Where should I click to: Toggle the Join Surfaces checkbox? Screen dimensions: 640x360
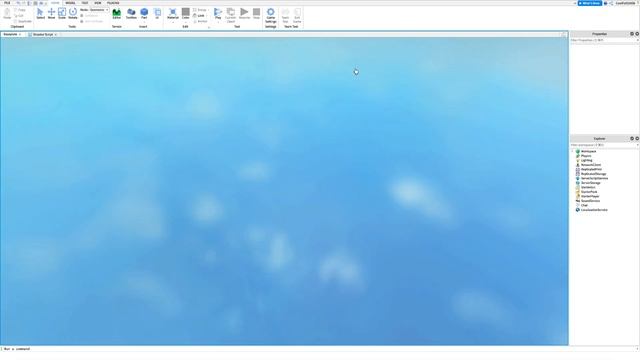point(91,21)
